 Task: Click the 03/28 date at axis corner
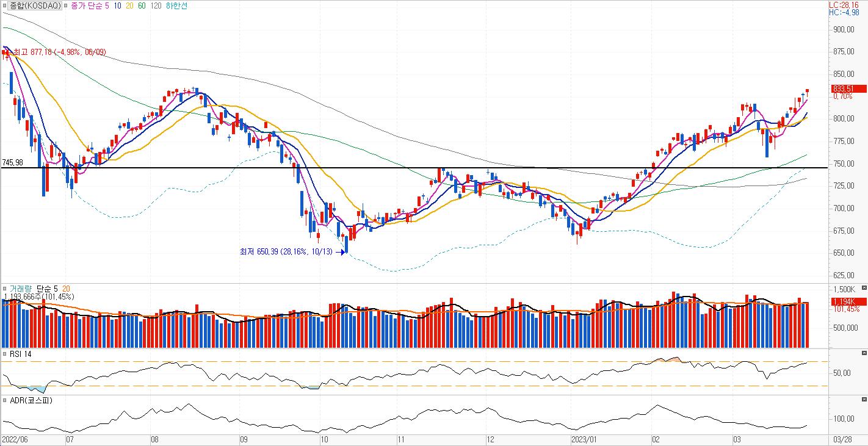tap(842, 439)
